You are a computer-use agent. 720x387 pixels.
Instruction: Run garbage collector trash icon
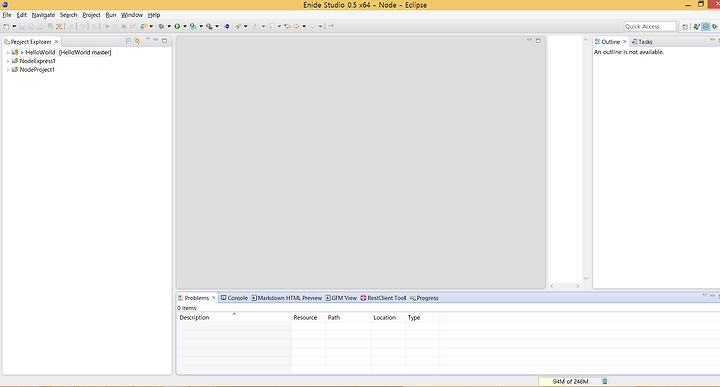pos(605,381)
